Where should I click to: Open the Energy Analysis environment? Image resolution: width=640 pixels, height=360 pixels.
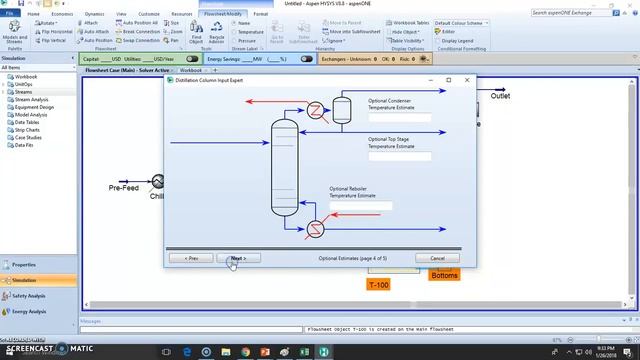38,311
